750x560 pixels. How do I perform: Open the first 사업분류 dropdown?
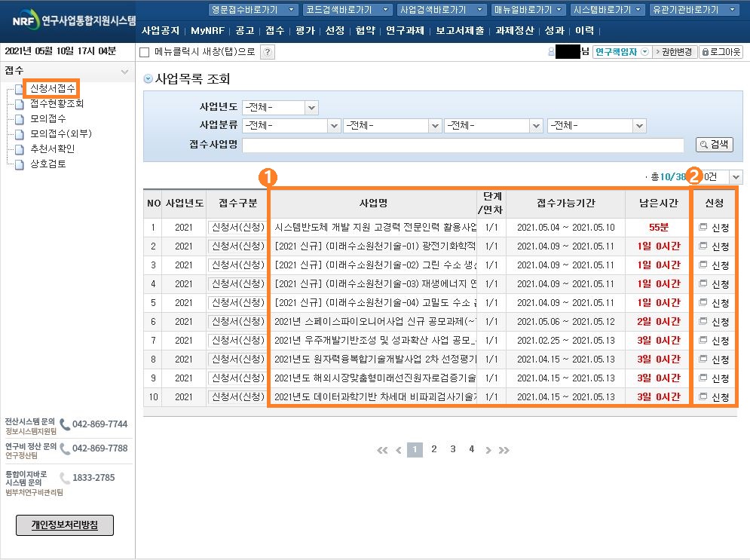pos(291,126)
